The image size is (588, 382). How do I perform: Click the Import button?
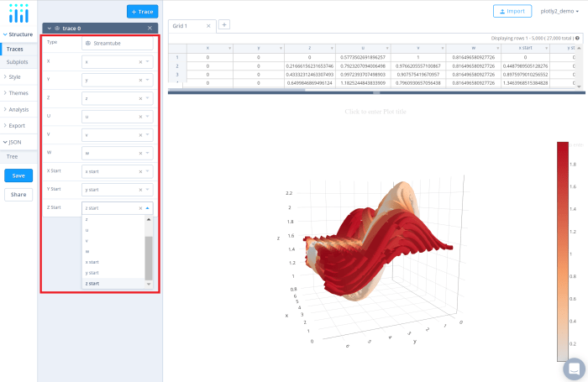(x=512, y=11)
